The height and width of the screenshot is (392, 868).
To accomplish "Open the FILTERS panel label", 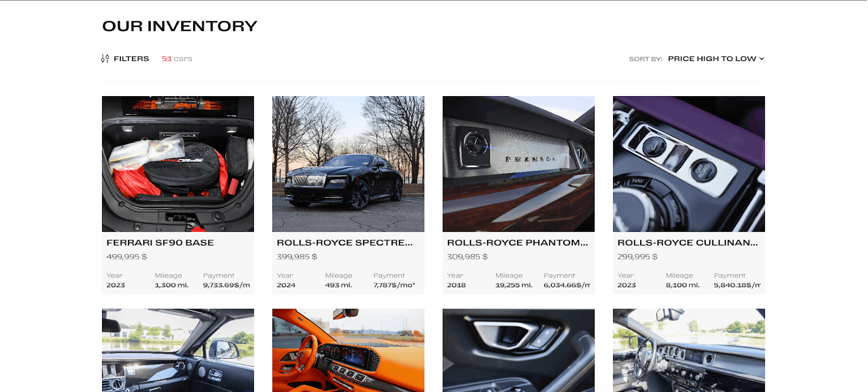I will [x=131, y=59].
